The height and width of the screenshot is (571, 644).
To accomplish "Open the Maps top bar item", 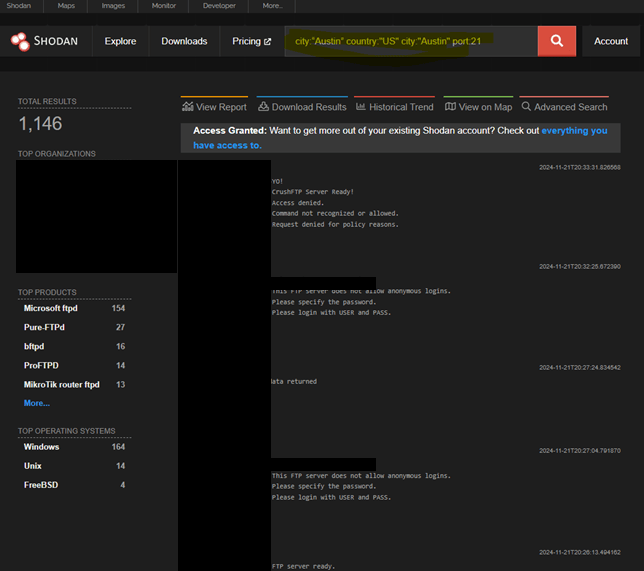I will [x=66, y=6].
